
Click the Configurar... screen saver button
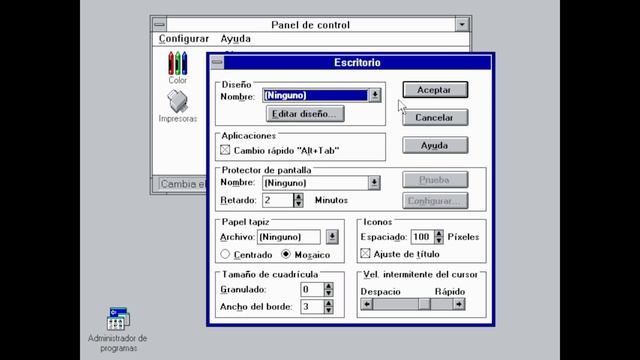(435, 201)
